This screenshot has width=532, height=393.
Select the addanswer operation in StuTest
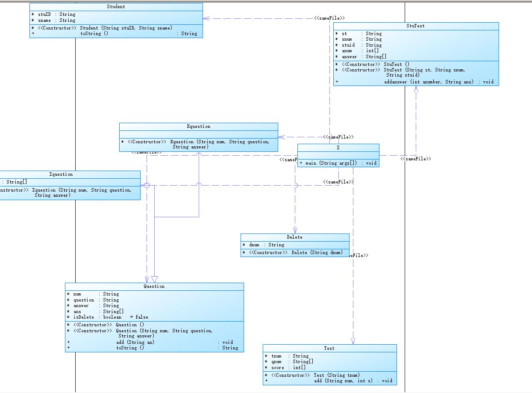414,82
